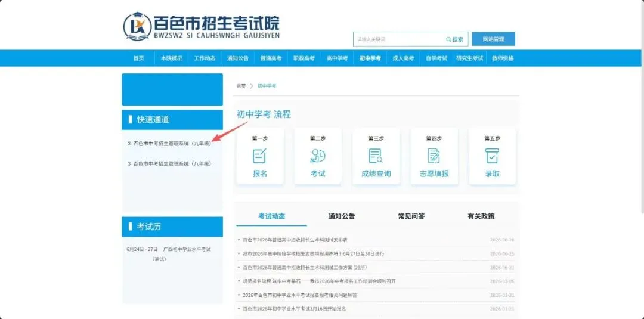Open article 术科测试工作方案 (29所)
This screenshot has width=644, height=319.
304,267
